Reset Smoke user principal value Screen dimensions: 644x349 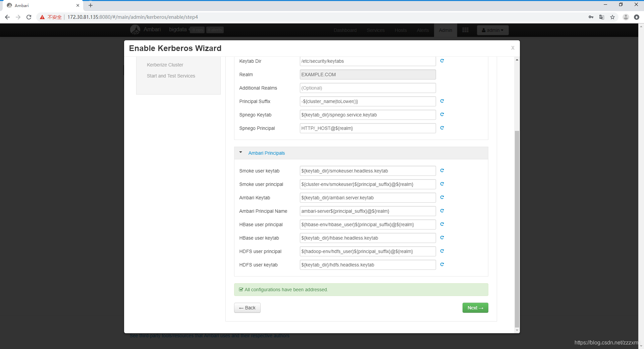tap(442, 184)
